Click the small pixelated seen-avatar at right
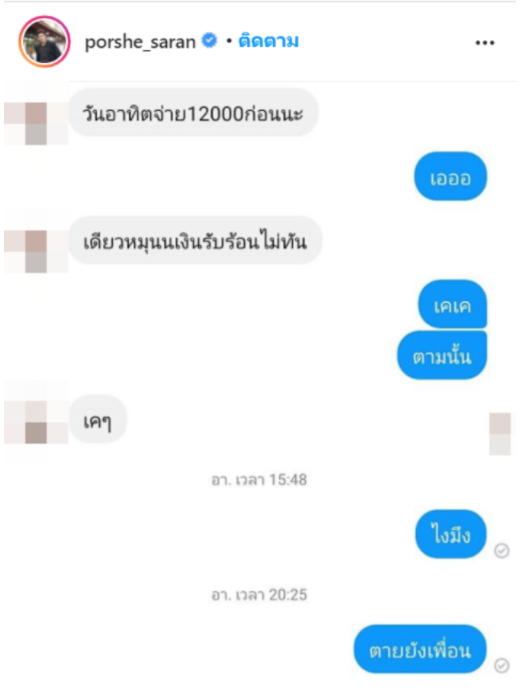The height and width of the screenshot is (697, 522). (x=500, y=434)
